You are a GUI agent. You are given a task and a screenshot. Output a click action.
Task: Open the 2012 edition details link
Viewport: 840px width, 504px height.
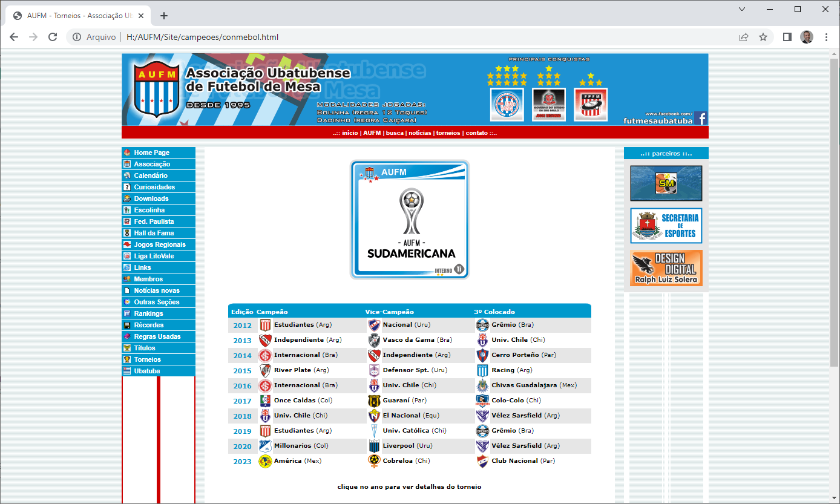coord(242,326)
